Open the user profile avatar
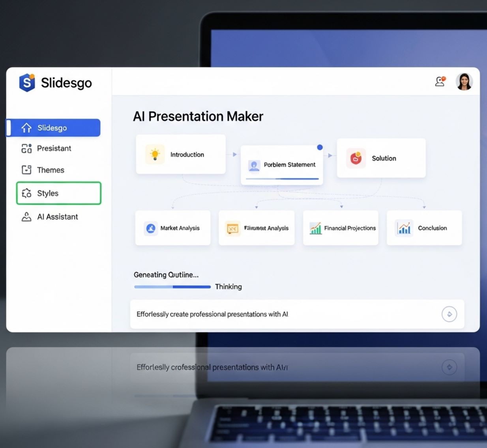487x448 pixels. (x=464, y=82)
